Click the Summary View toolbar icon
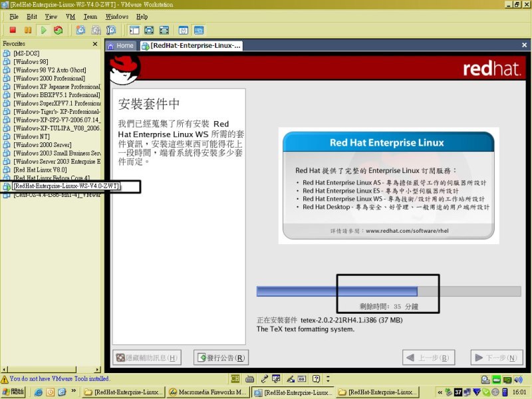This screenshot has height=399, width=532. click(184, 30)
